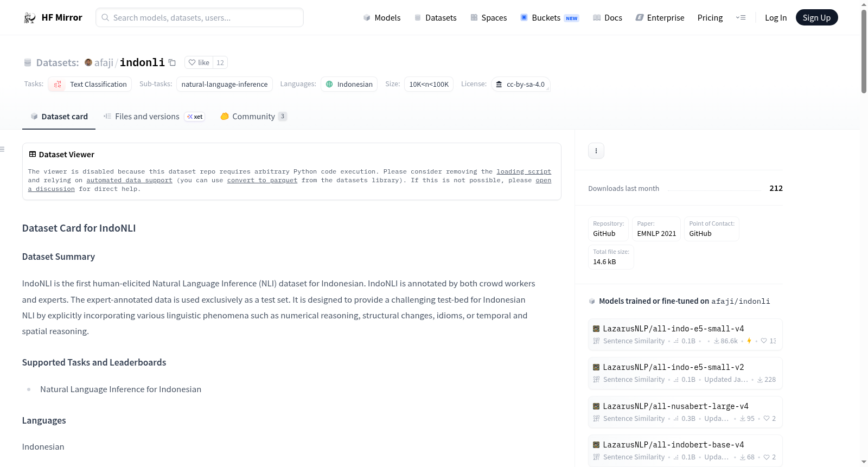868x467 pixels.
Task: Open the EMNLP 2021 paper link
Action: [656, 229]
